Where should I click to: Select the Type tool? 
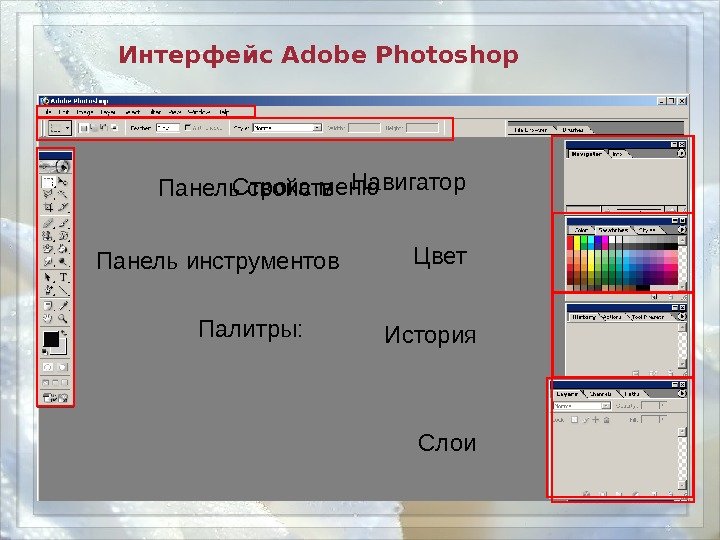click(63, 277)
